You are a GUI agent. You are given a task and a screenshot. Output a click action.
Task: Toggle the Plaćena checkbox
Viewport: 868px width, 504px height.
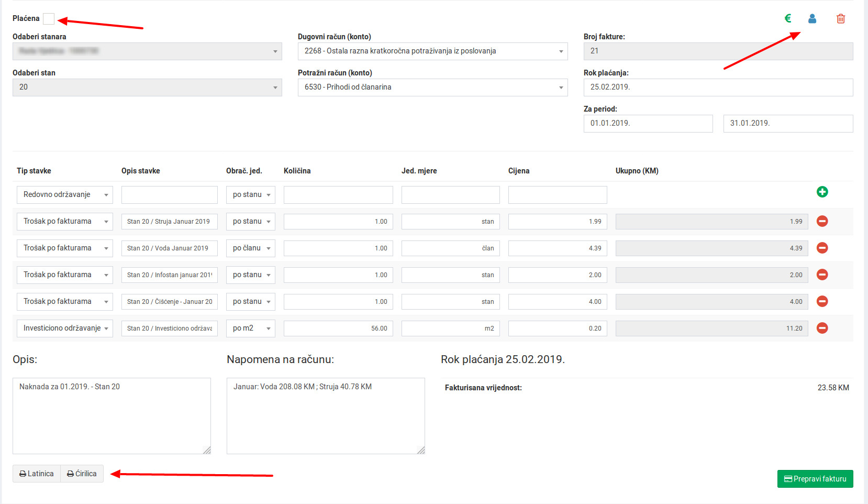tap(49, 19)
